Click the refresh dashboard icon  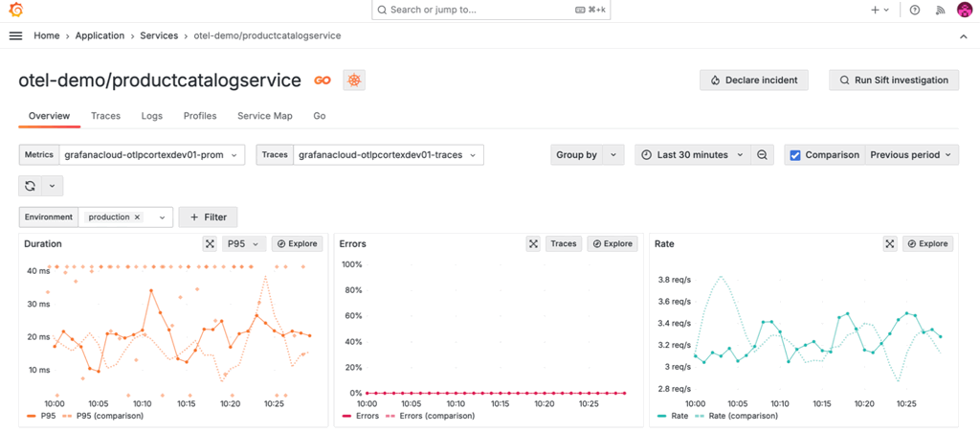pyautogui.click(x=30, y=186)
